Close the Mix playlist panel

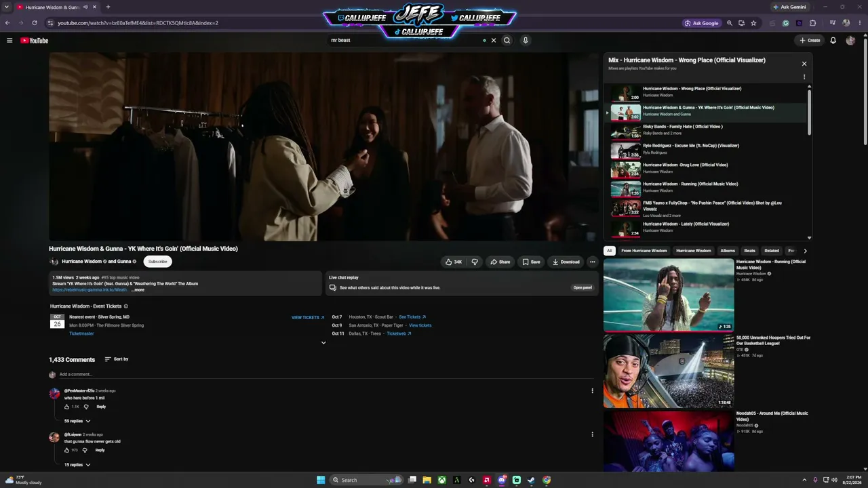coord(804,64)
